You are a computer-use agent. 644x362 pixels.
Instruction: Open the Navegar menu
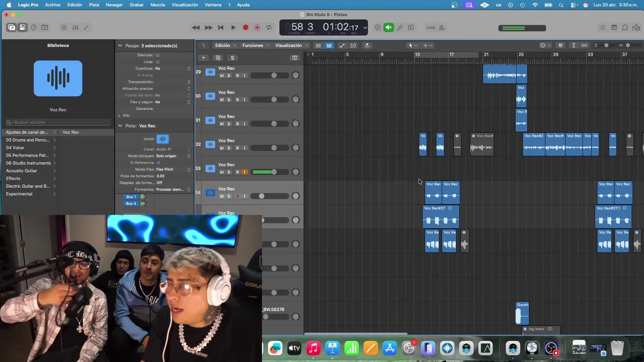tap(114, 5)
